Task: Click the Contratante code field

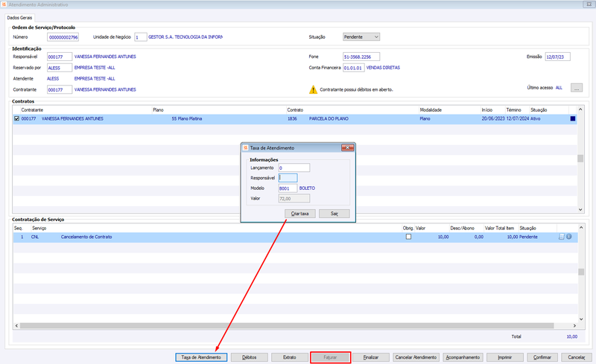Action: pyautogui.click(x=60, y=89)
